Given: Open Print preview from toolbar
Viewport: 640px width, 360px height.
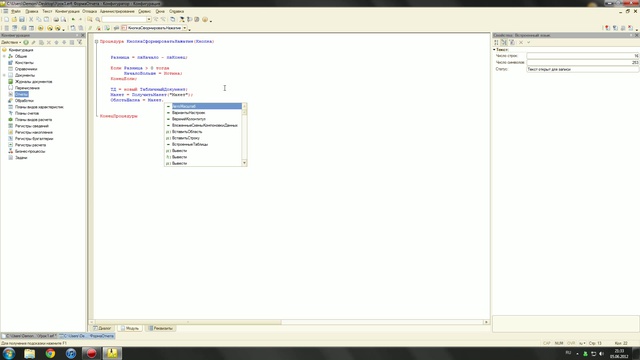Looking at the screenshot, I should (x=63, y=19).
